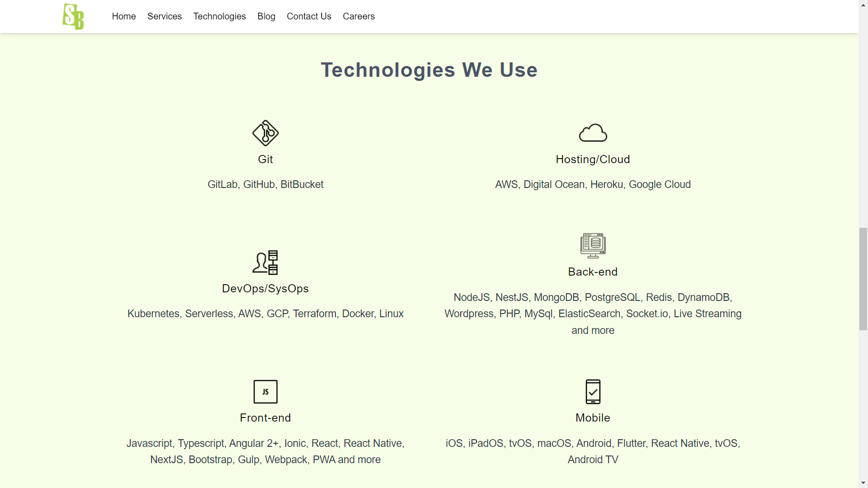The width and height of the screenshot is (868, 488).
Task: Expand the Hosting/Cloud providers list
Action: pos(593,184)
